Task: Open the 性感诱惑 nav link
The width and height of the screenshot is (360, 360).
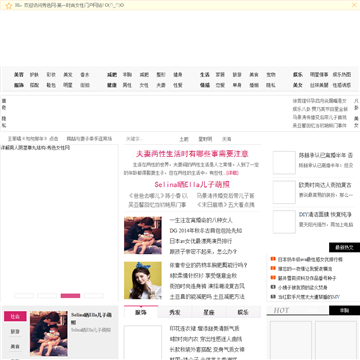Action: pos(342,85)
